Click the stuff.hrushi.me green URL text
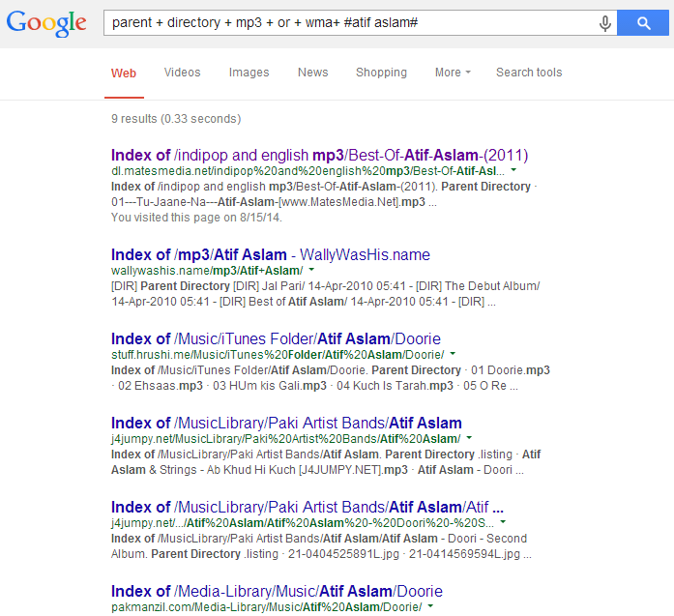Image resolution: width=674 pixels, height=616 pixels. pyautogui.click(x=278, y=355)
